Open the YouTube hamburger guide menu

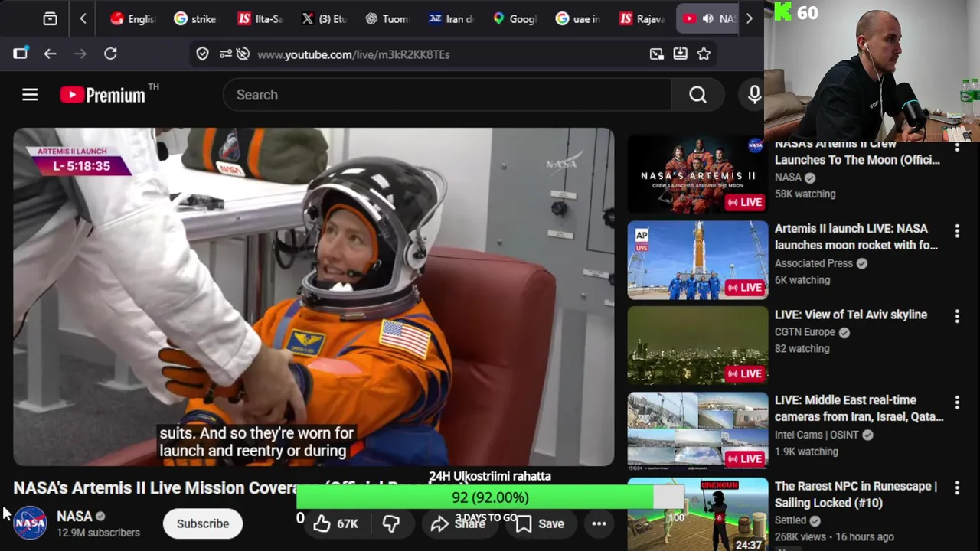[30, 95]
